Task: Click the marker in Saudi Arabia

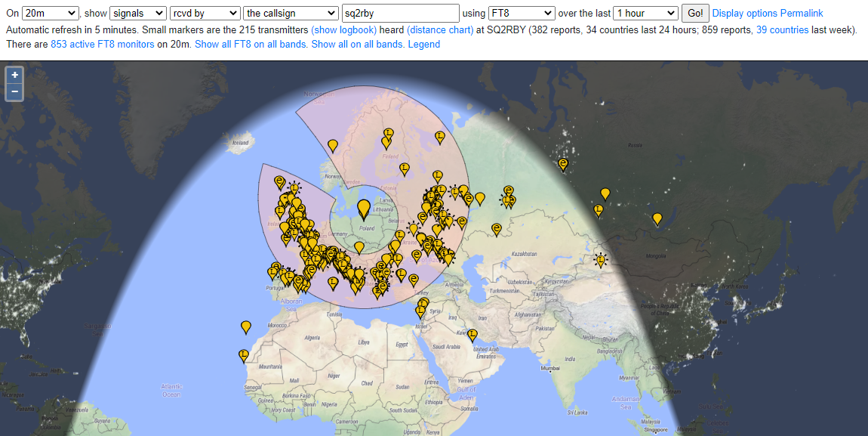Action: [x=472, y=334]
